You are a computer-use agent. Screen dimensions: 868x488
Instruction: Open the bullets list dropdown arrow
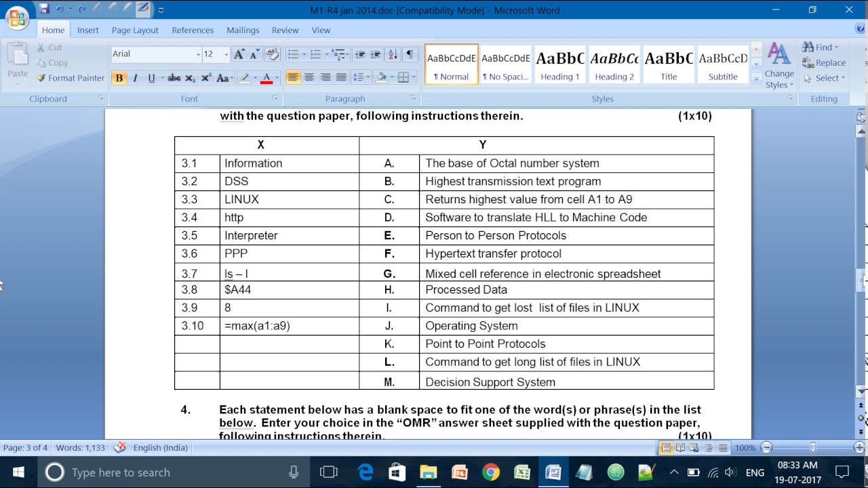[304, 54]
